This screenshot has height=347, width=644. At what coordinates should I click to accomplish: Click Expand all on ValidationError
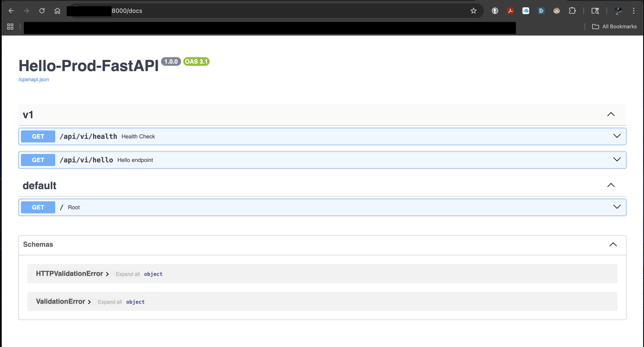(110, 302)
